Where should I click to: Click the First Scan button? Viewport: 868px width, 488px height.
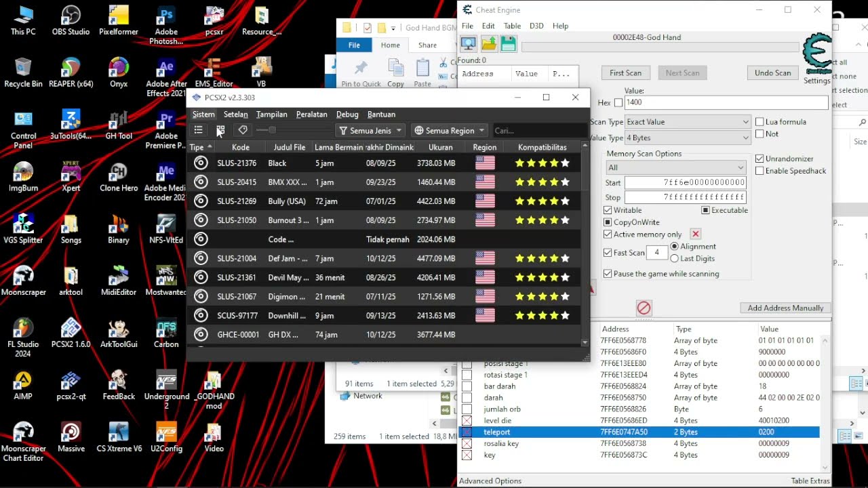pyautogui.click(x=625, y=73)
